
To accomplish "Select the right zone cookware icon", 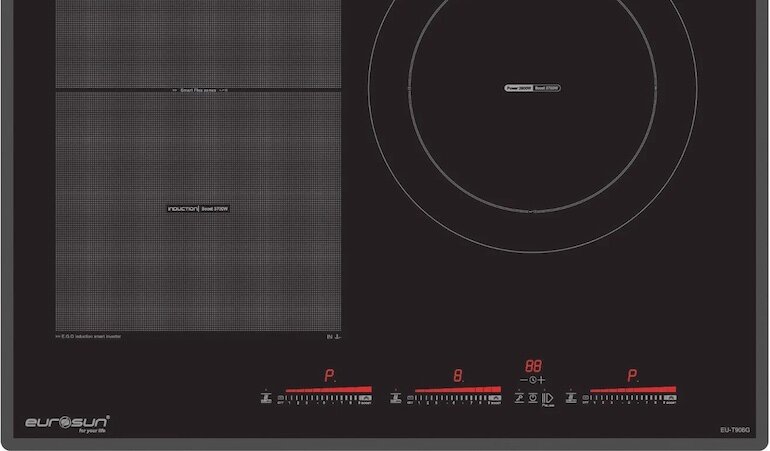I will point(571,398).
